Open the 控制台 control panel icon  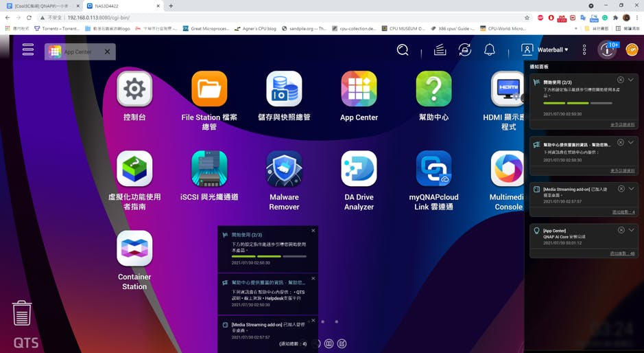[134, 89]
